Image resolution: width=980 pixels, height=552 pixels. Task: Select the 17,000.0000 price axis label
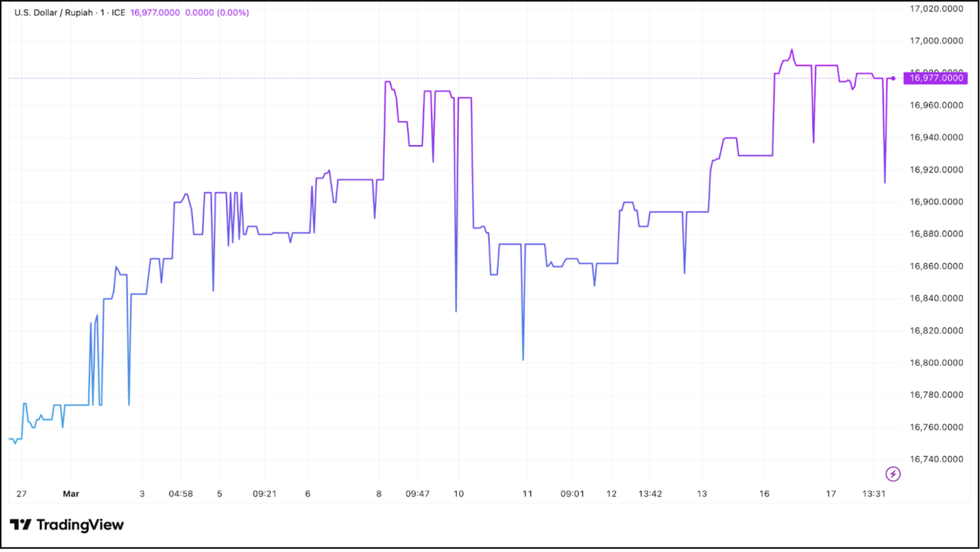coord(936,41)
